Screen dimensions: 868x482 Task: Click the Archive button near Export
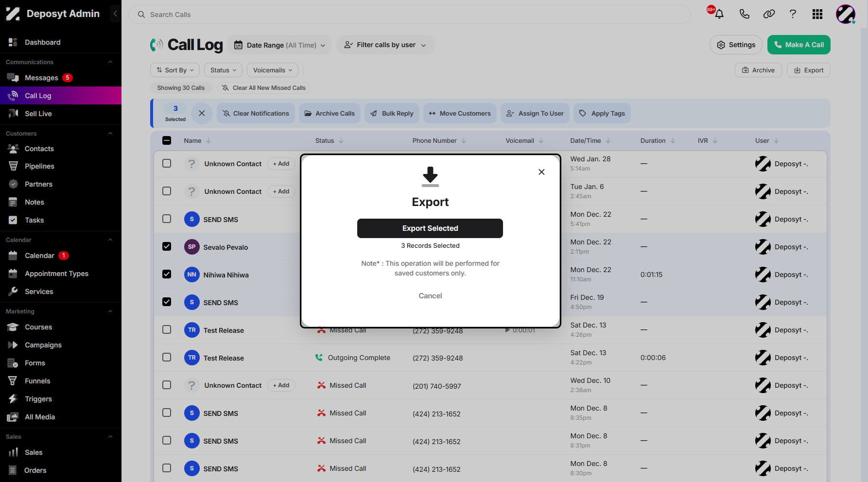pyautogui.click(x=758, y=70)
